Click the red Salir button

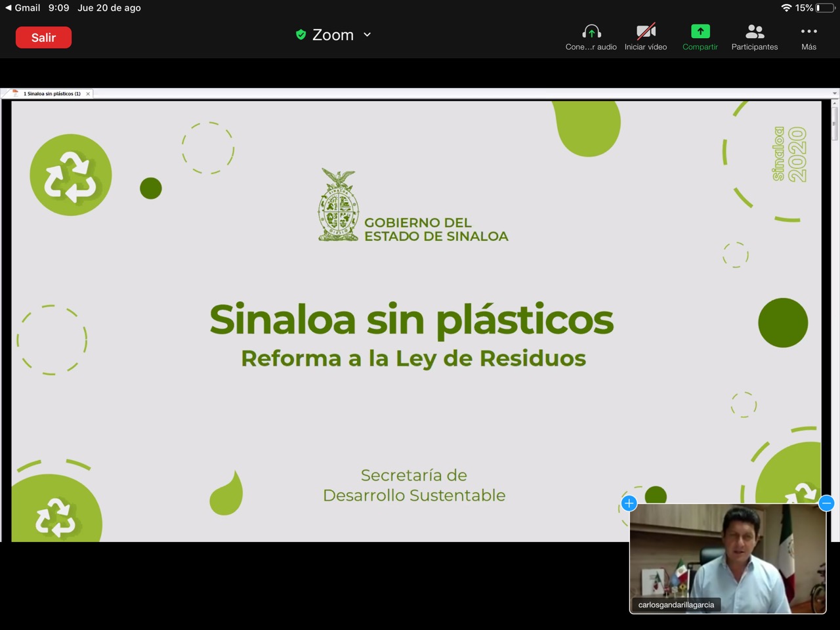[43, 37]
